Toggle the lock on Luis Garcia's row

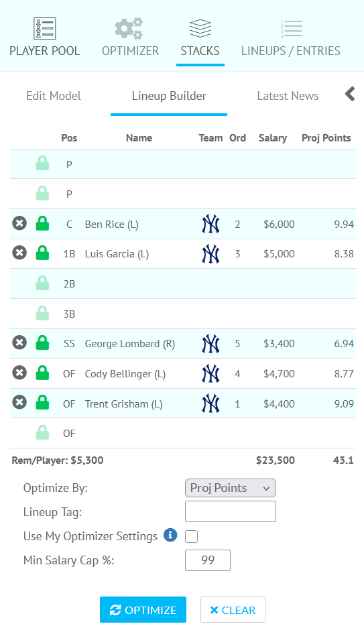(42, 253)
